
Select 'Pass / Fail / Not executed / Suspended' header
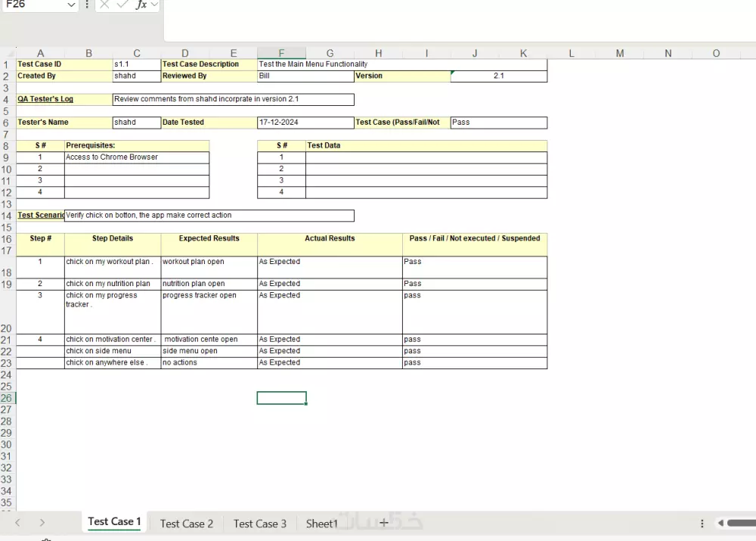(475, 244)
